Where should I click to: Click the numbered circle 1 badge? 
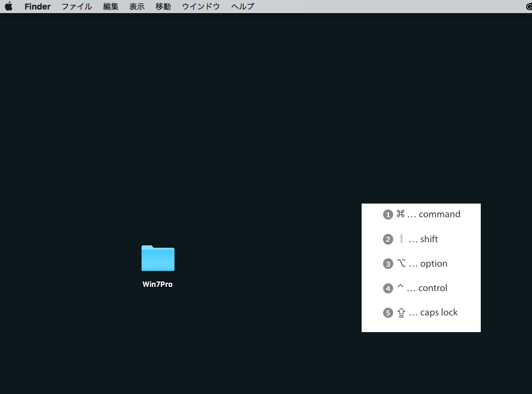tap(388, 215)
